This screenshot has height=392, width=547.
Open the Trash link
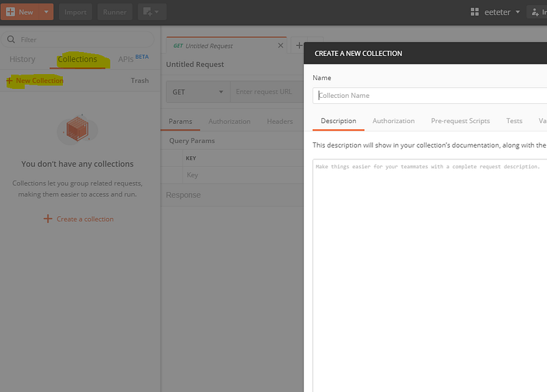point(140,81)
